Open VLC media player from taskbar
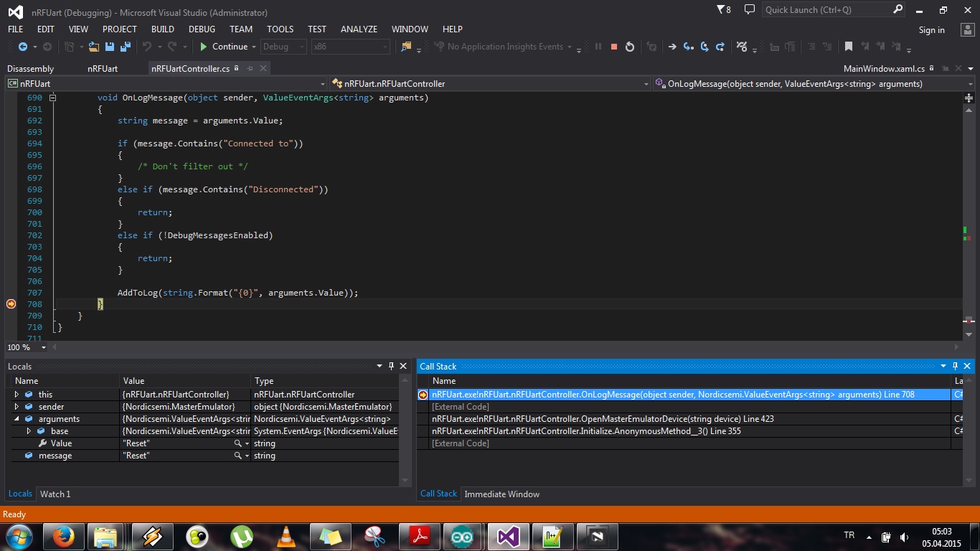This screenshot has width=980, height=551. [286, 536]
